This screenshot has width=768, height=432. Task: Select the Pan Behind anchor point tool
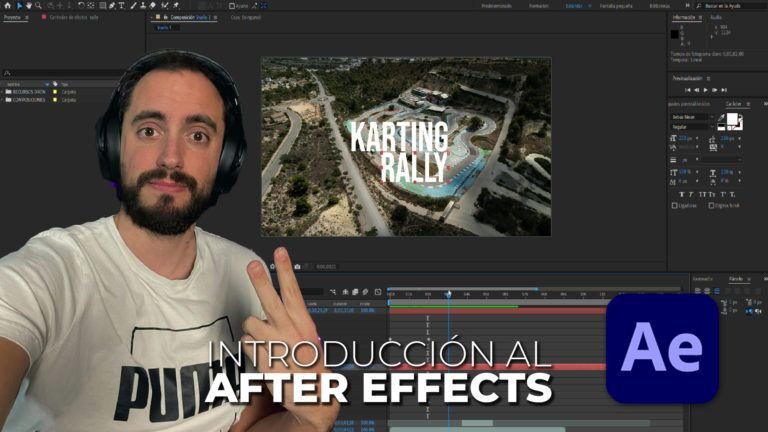(91, 5)
